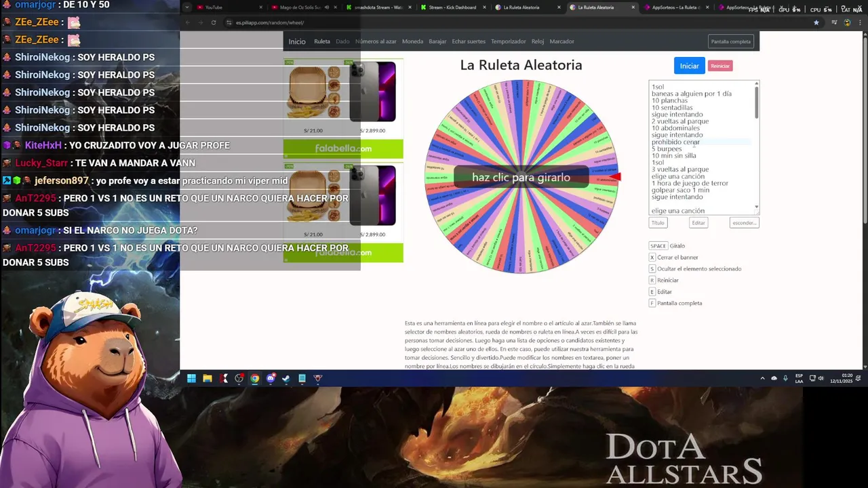Click the R Reiniciar shortcut key
868x488 pixels.
[652, 281]
